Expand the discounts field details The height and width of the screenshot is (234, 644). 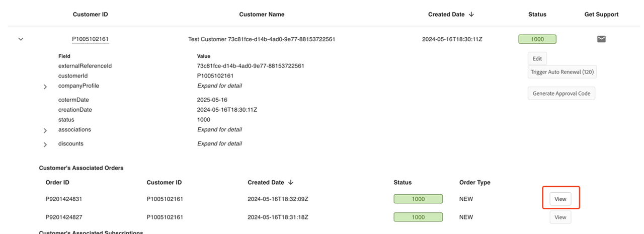click(x=45, y=144)
